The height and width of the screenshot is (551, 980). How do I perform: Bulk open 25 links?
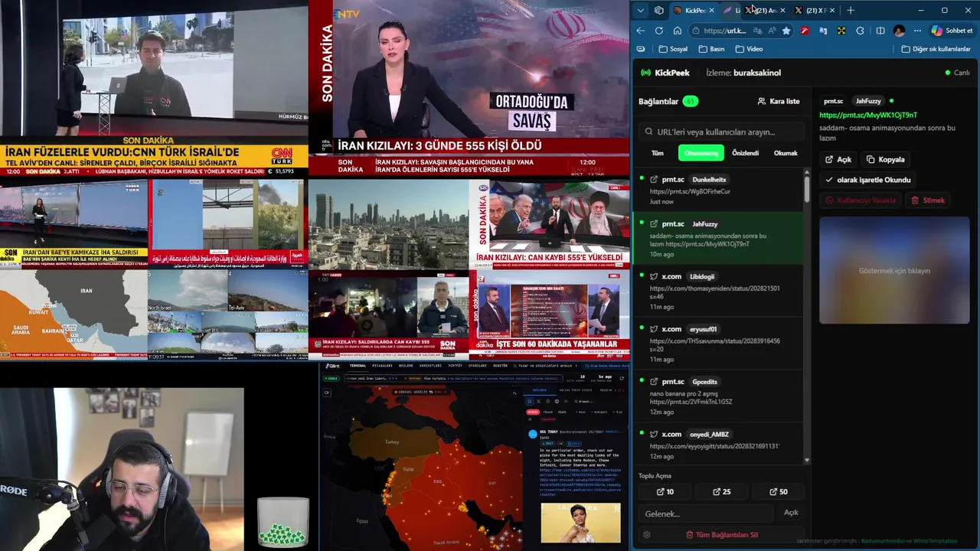[x=722, y=492]
